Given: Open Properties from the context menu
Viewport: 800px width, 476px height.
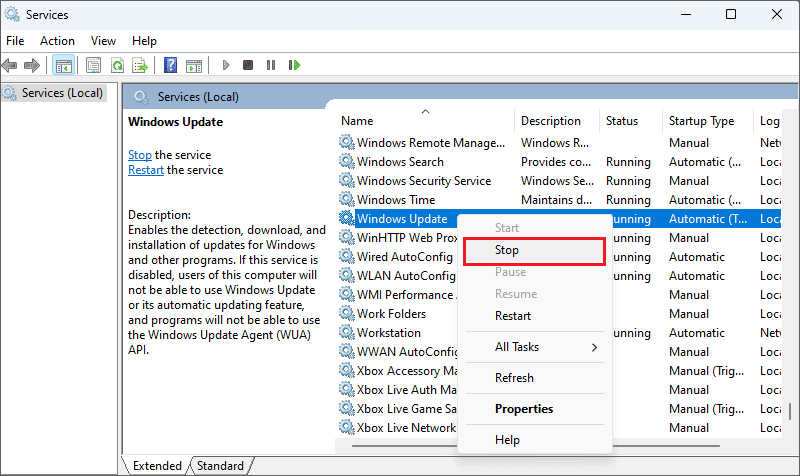Looking at the screenshot, I should tap(534, 409).
